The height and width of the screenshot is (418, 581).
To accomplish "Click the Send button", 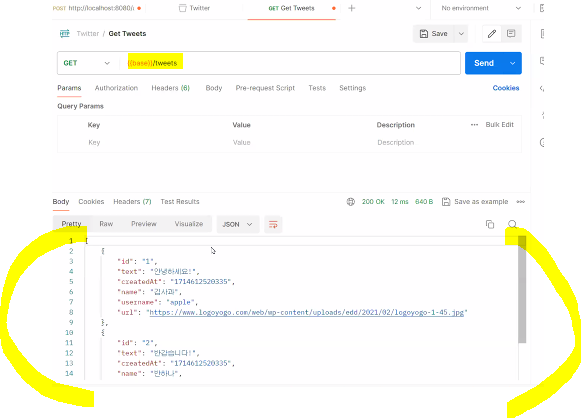I will [484, 63].
